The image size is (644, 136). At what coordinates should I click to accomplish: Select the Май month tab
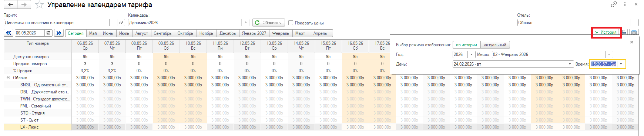click(x=93, y=33)
